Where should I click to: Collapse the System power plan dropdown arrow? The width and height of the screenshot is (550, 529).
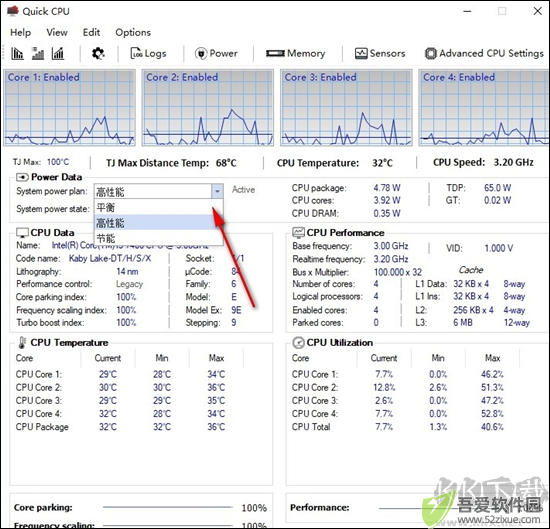(217, 191)
